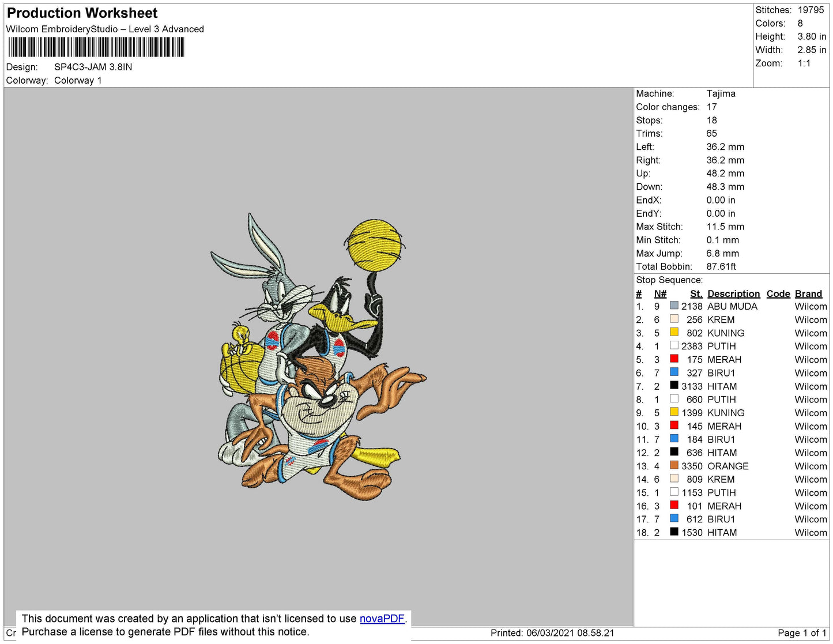Click the Trims value '65'

pyautogui.click(x=712, y=134)
